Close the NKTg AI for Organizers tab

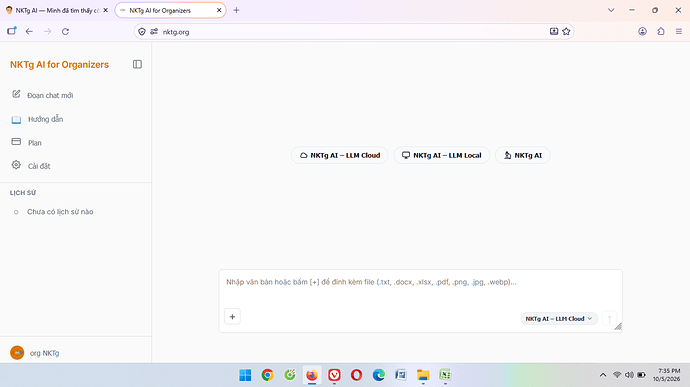219,10
